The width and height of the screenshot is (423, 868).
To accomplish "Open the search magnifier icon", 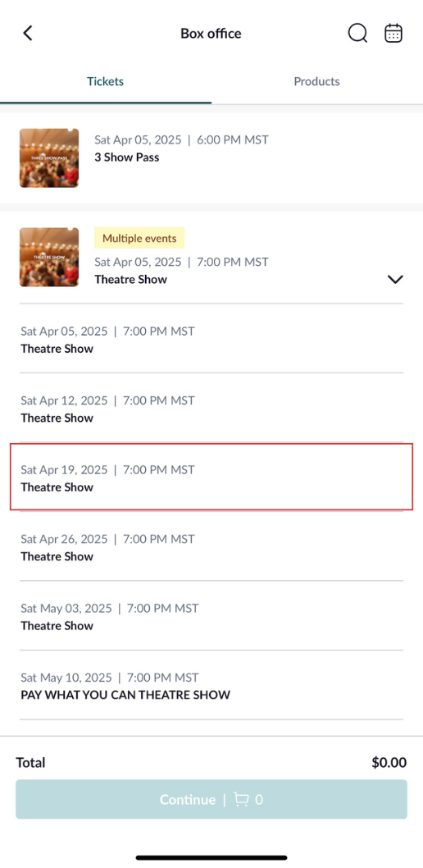I will coord(357,33).
